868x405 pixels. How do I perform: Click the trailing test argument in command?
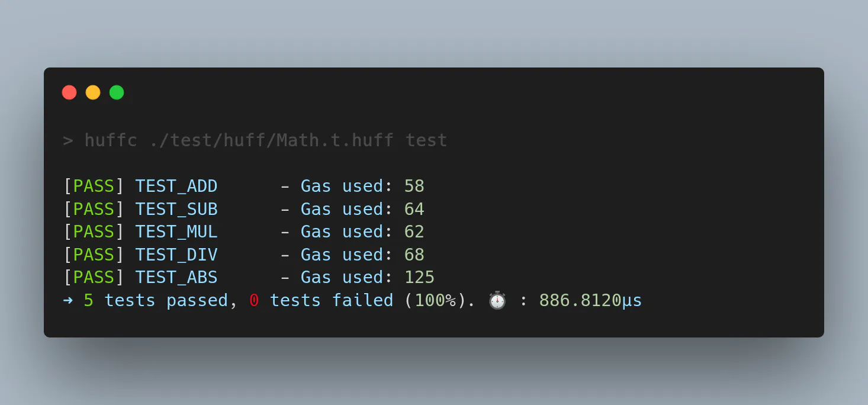point(426,141)
